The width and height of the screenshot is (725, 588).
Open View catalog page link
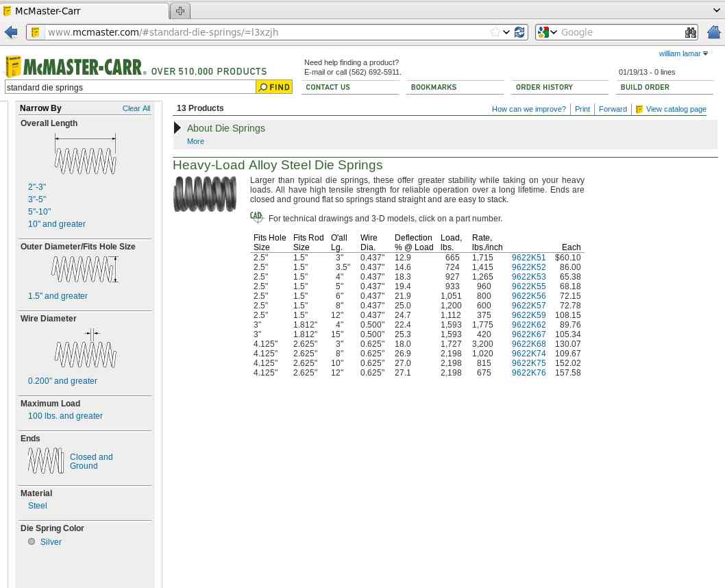click(676, 109)
